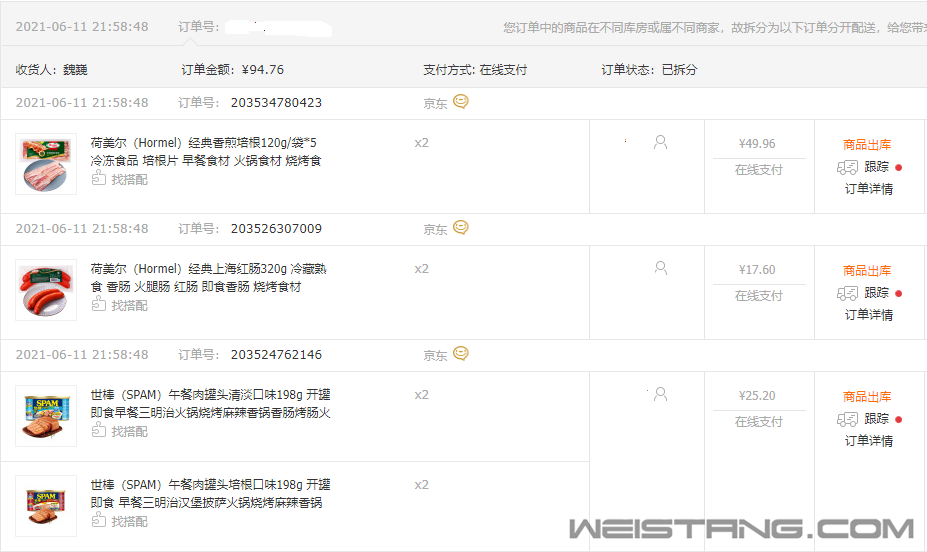
Task: Click 找搭配 text under SPAM 培根口味 item
Action: (129, 521)
